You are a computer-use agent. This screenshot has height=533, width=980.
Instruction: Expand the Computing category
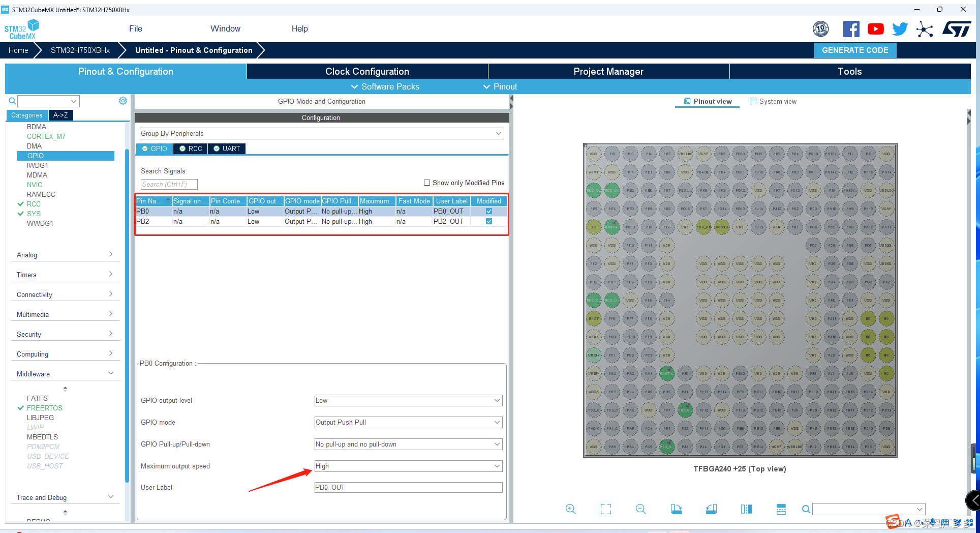tap(65, 354)
